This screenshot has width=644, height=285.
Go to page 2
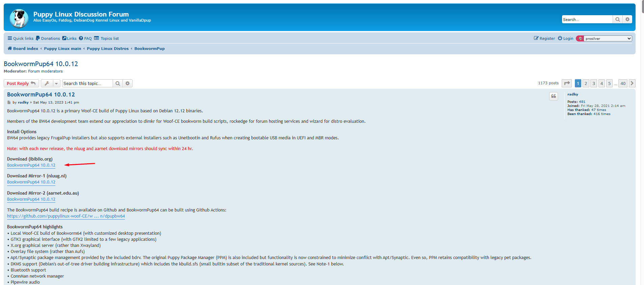586,83
